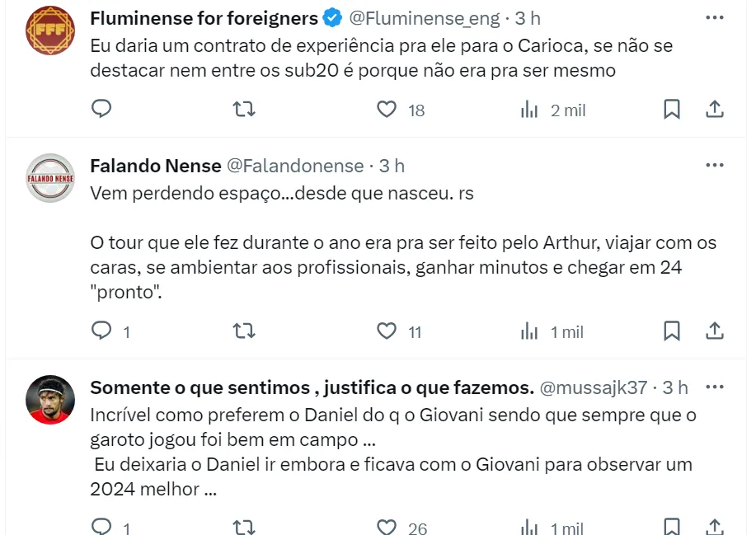
Task: Bookmark the Fluminense for foreigners tweet
Action: pyautogui.click(x=672, y=109)
